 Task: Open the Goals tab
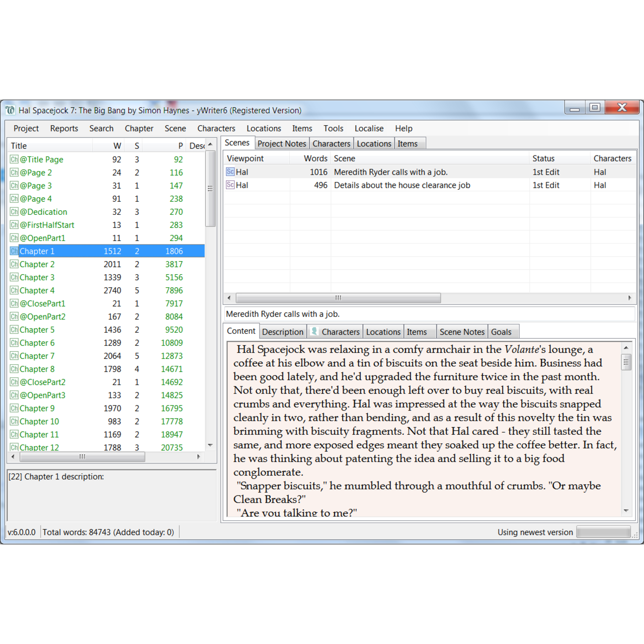pyautogui.click(x=503, y=332)
